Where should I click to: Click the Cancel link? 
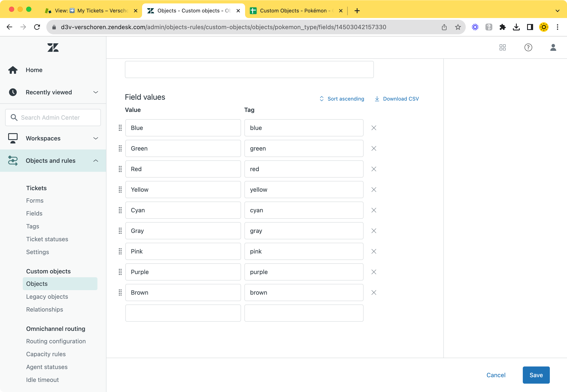496,375
